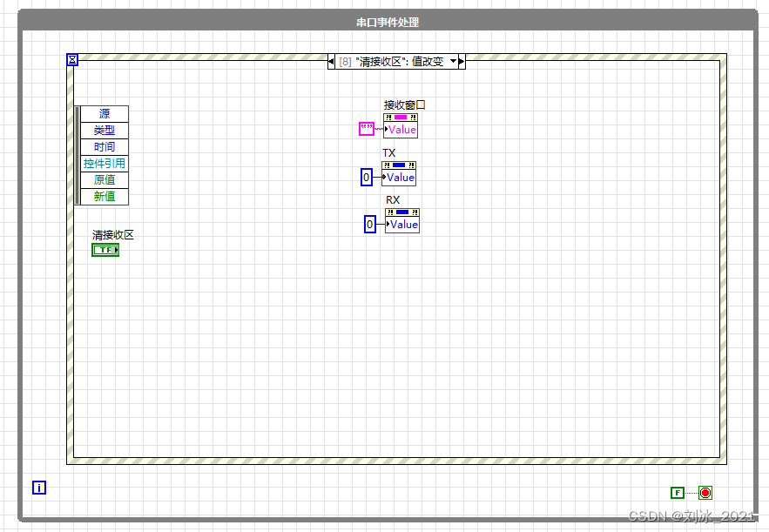Viewport: 769px width, 532px height.
Task: Click the 源 event data node
Action: pos(105,114)
